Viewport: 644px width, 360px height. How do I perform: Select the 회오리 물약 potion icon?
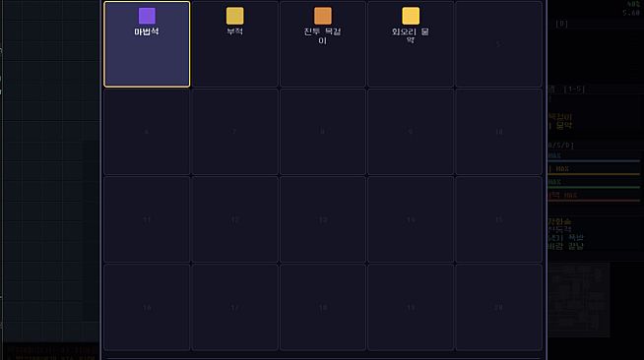411,16
